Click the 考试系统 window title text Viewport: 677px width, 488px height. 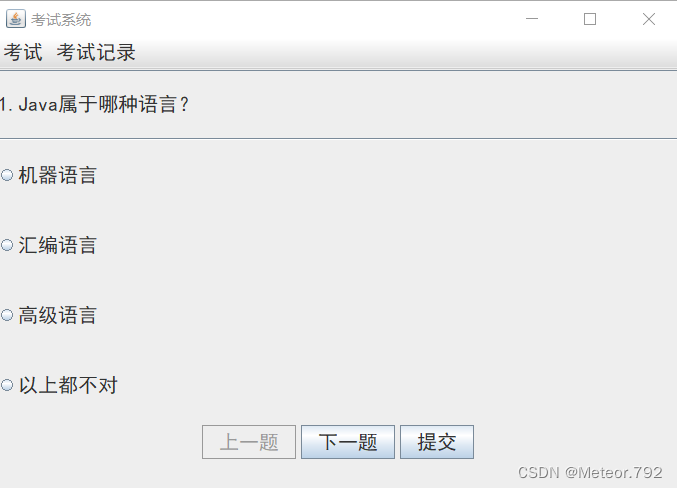pyautogui.click(x=61, y=19)
